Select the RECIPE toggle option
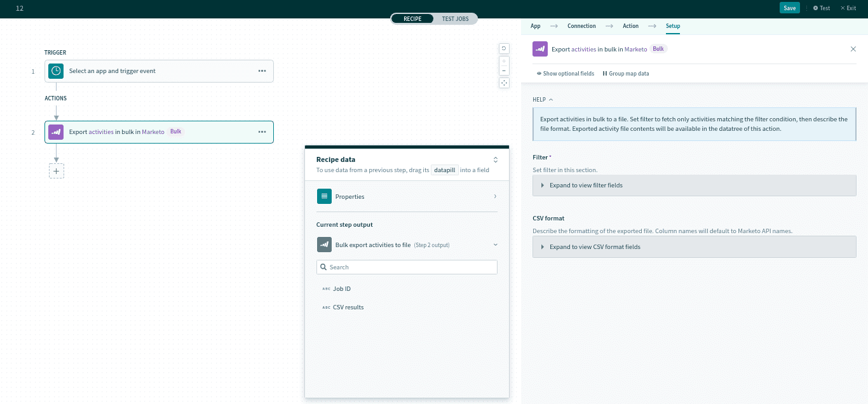This screenshot has height=404, width=868. pyautogui.click(x=412, y=19)
